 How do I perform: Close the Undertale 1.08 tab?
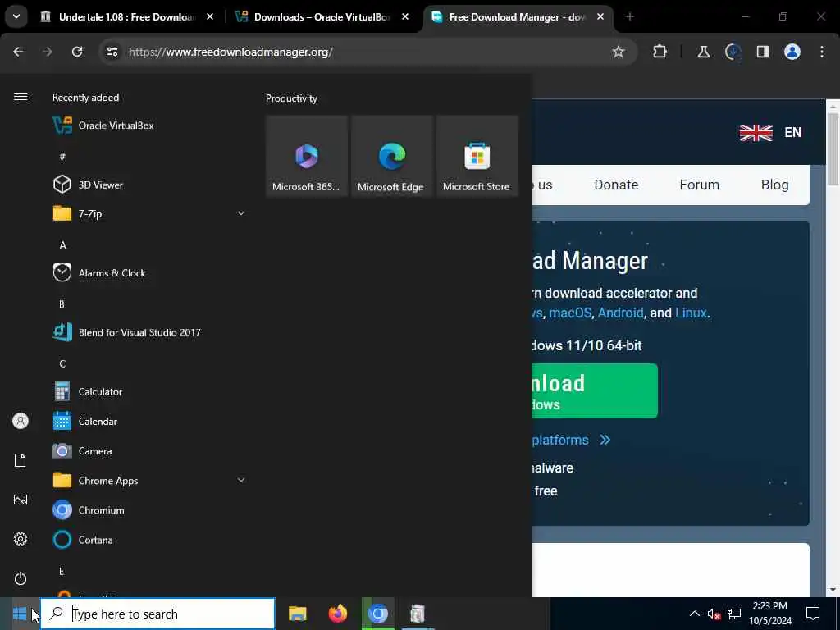point(210,17)
